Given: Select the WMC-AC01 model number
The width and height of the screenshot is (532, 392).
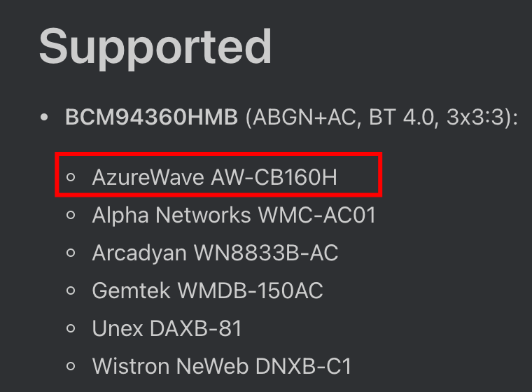Looking at the screenshot, I should (317, 215).
